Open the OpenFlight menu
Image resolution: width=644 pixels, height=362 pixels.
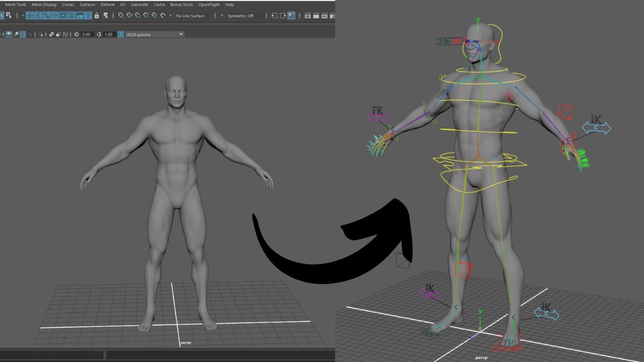(209, 5)
